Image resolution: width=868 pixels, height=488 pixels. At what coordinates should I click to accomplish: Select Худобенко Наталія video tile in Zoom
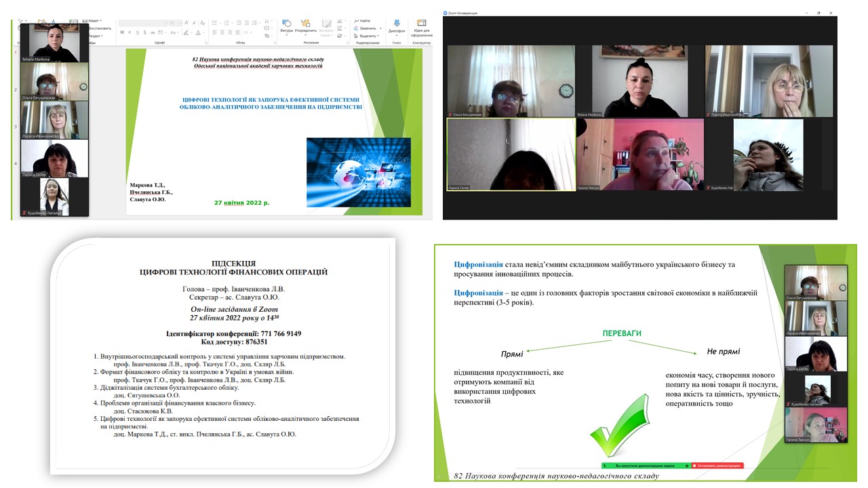769,155
